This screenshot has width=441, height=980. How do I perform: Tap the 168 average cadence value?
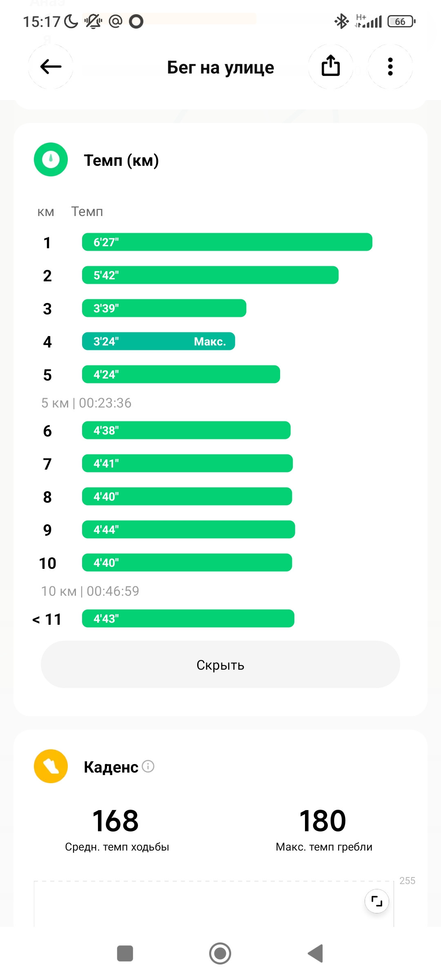(x=116, y=821)
